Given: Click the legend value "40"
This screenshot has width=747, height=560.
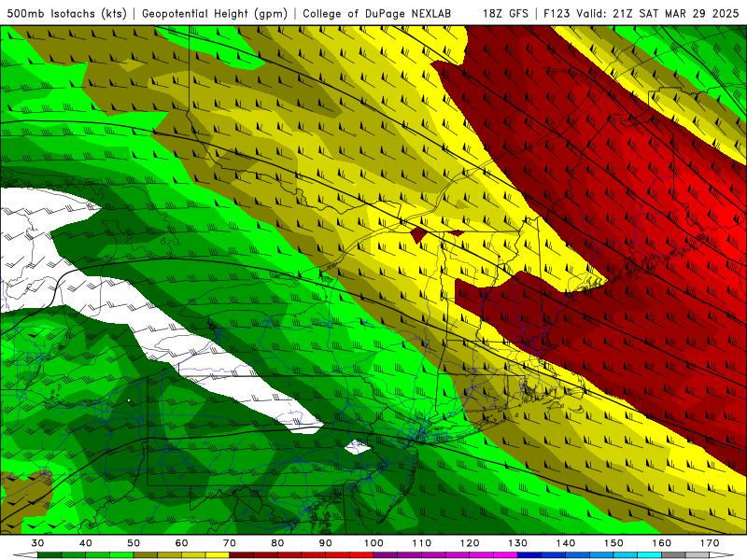Looking at the screenshot, I should [86, 543].
